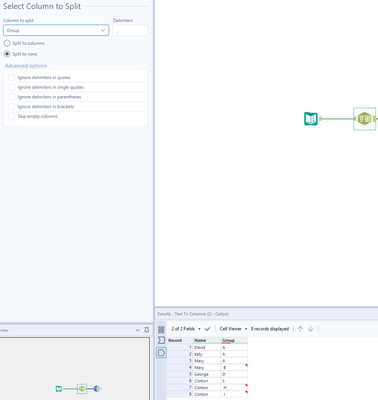Select the Clinton cell in record 7

coord(207,387)
